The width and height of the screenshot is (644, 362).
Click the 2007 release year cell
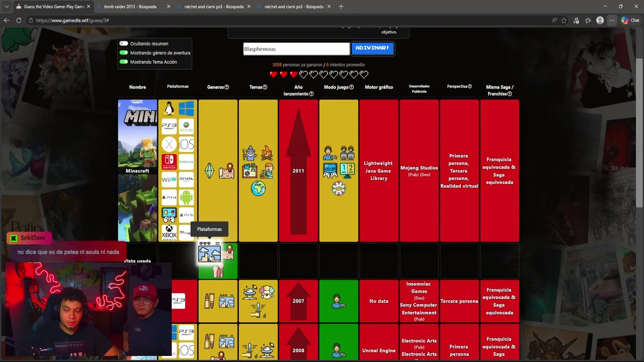pyautogui.click(x=298, y=301)
